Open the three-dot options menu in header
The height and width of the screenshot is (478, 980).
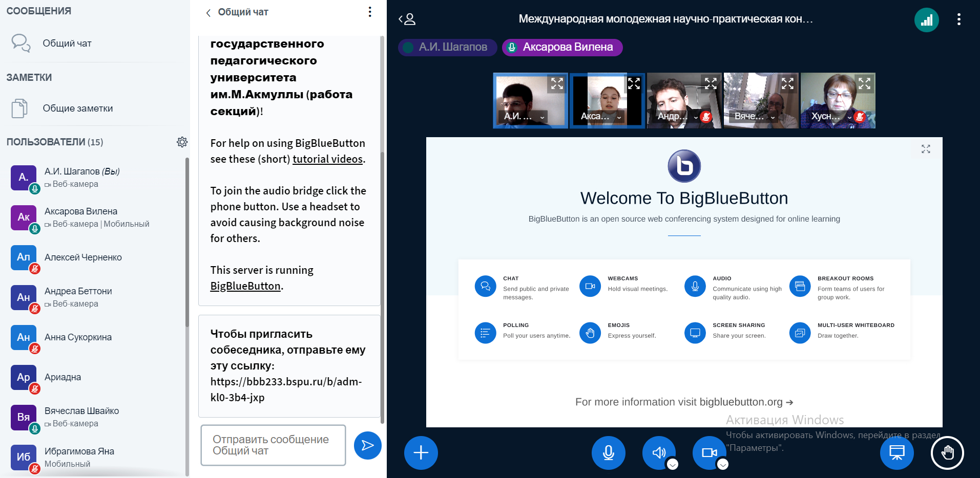click(x=958, y=19)
